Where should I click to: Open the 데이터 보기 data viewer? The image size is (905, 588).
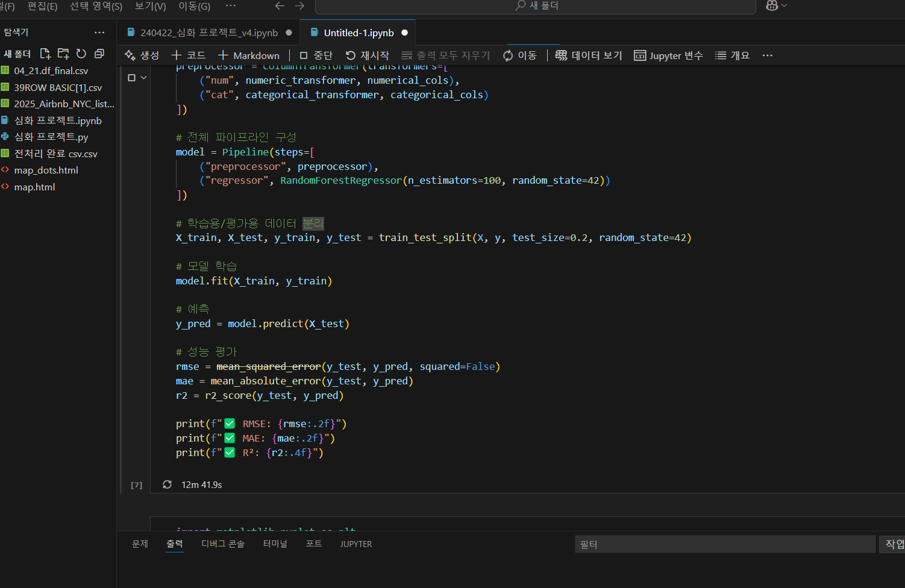click(x=589, y=55)
